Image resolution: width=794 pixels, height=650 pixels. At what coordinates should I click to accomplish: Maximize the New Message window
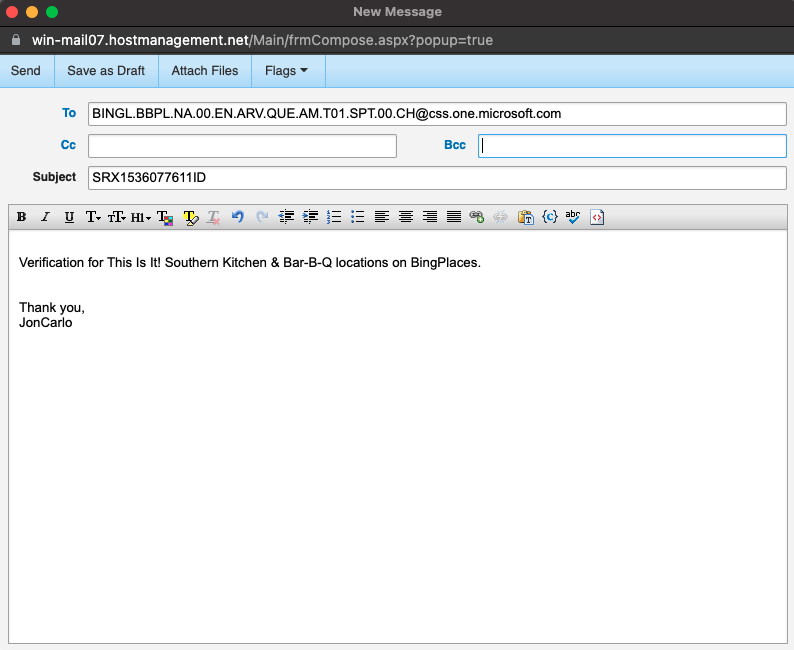pos(52,12)
